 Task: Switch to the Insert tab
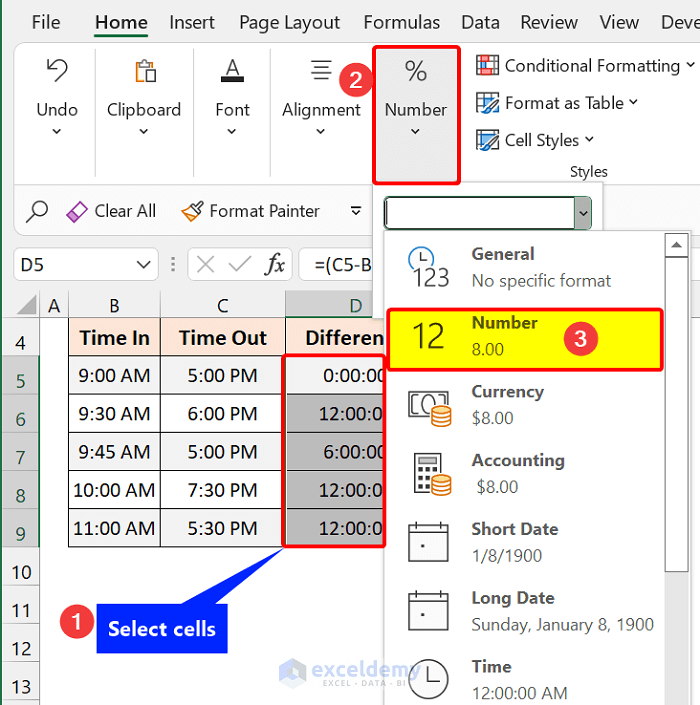coord(192,22)
